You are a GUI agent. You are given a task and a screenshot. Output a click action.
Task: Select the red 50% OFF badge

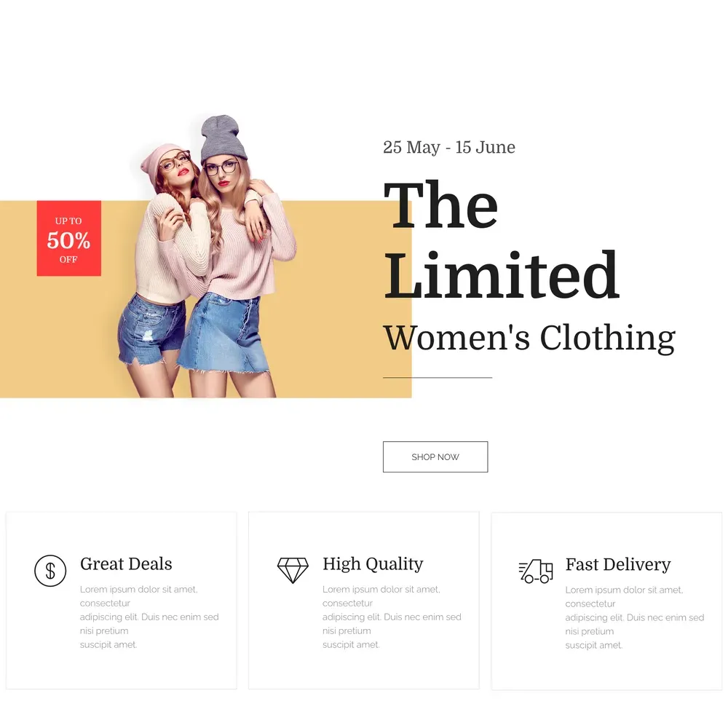(68, 238)
